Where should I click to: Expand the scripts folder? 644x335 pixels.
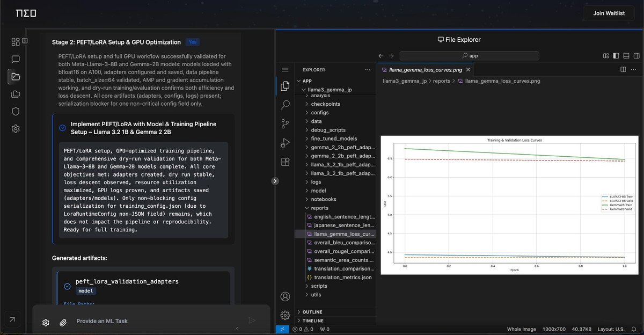[x=335, y=286]
